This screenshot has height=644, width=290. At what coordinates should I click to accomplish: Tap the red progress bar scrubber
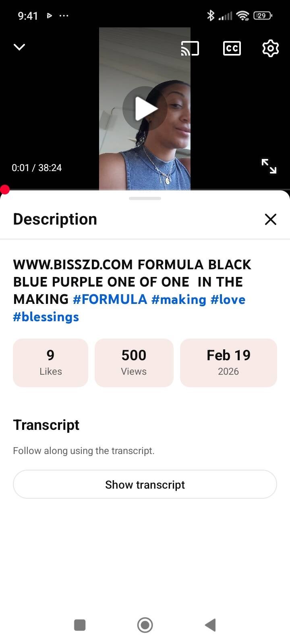click(5, 190)
